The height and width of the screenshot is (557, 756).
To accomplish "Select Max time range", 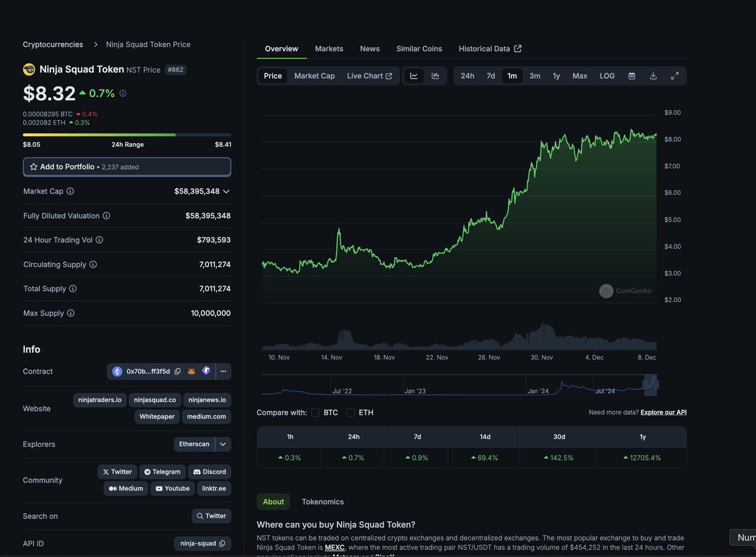I will click(580, 76).
